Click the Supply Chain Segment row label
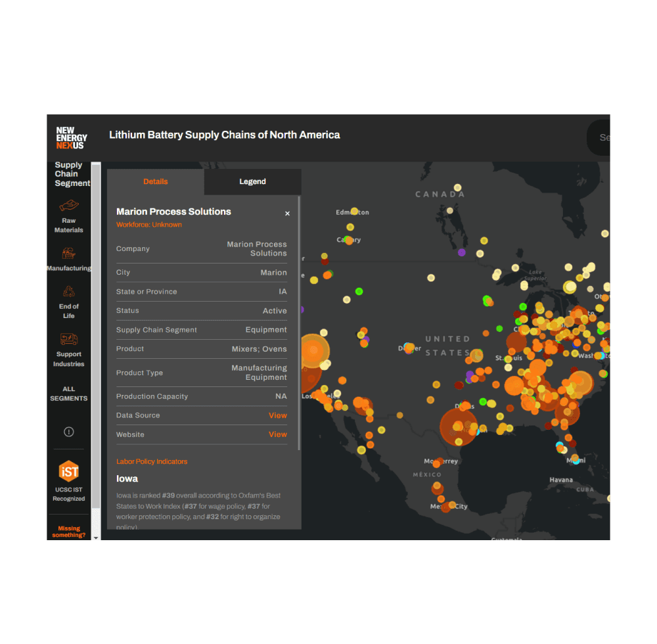 (x=156, y=330)
